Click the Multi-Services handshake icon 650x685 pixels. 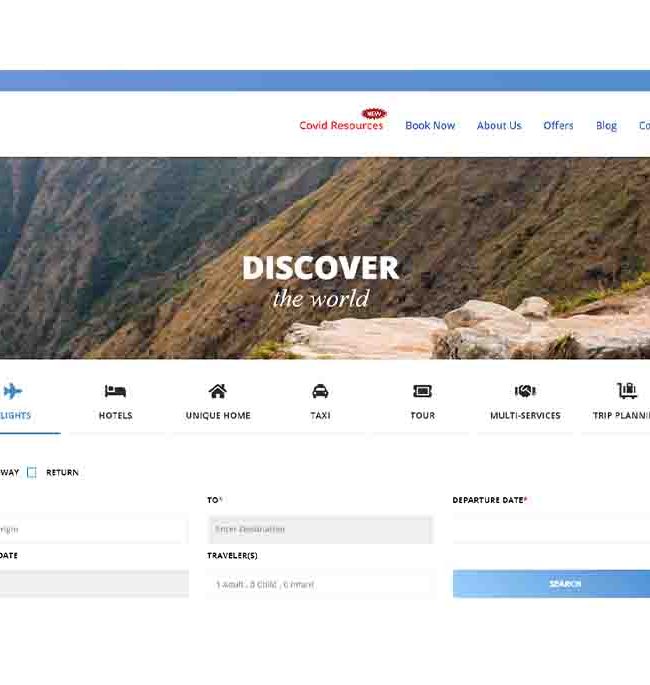tap(525, 391)
